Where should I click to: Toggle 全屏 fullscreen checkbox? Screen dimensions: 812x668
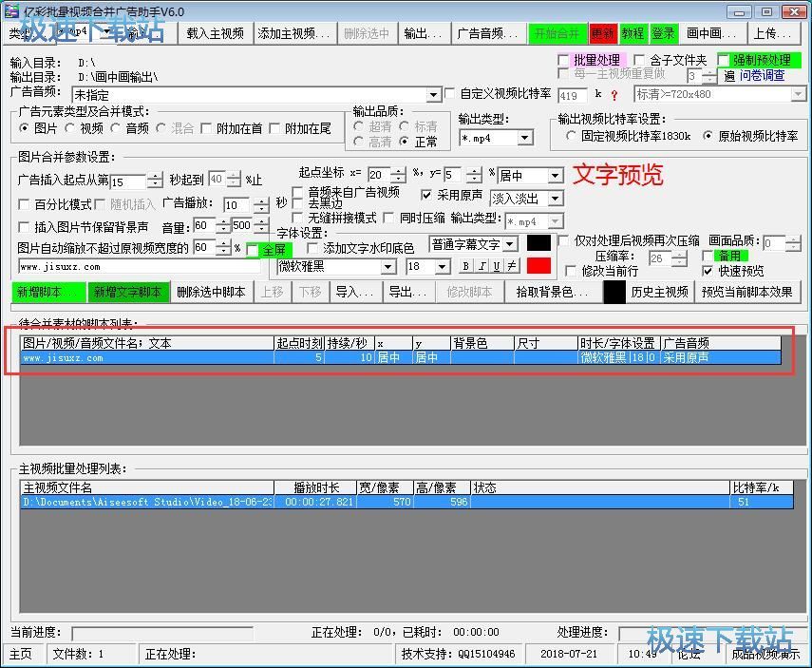click(253, 250)
